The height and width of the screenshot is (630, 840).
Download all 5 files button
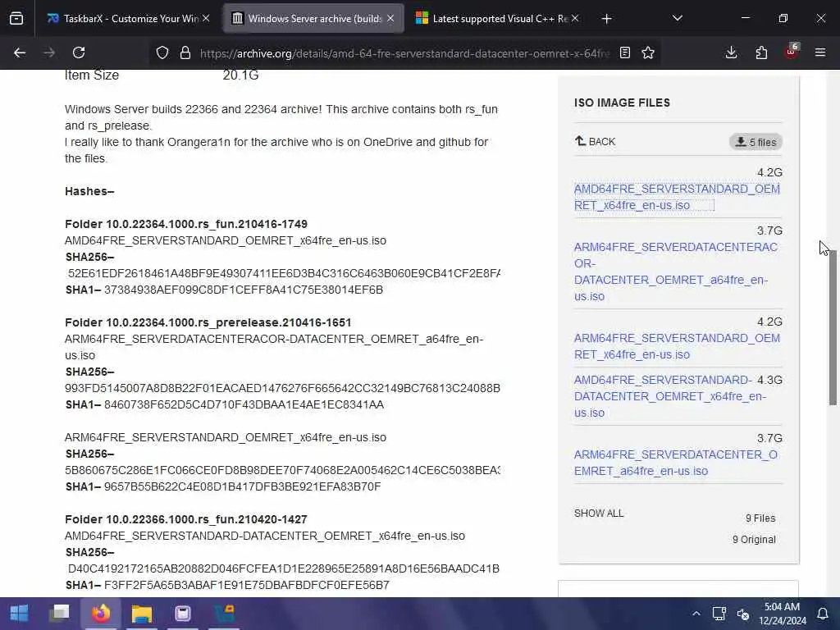(756, 142)
